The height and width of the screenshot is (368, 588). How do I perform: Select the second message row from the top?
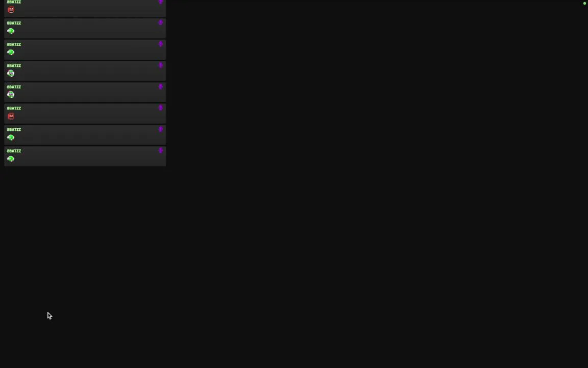tap(85, 28)
